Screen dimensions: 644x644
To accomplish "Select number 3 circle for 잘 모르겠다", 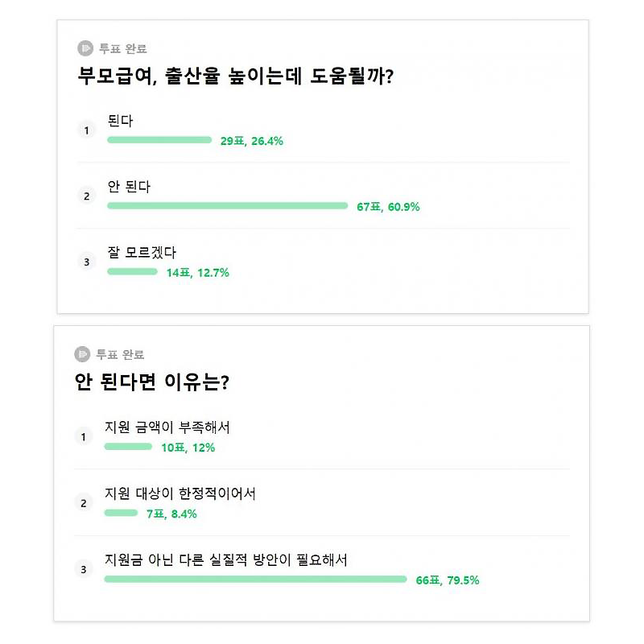I will (86, 262).
